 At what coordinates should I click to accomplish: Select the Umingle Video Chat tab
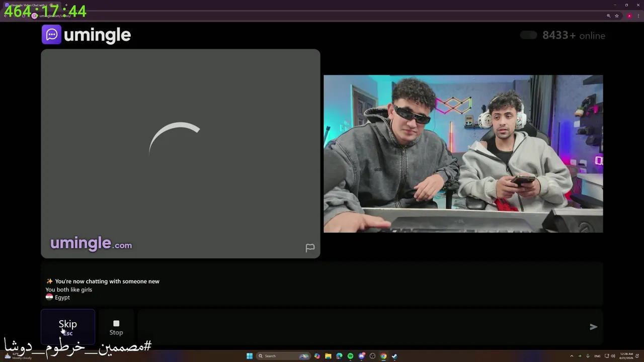pyautogui.click(x=30, y=5)
